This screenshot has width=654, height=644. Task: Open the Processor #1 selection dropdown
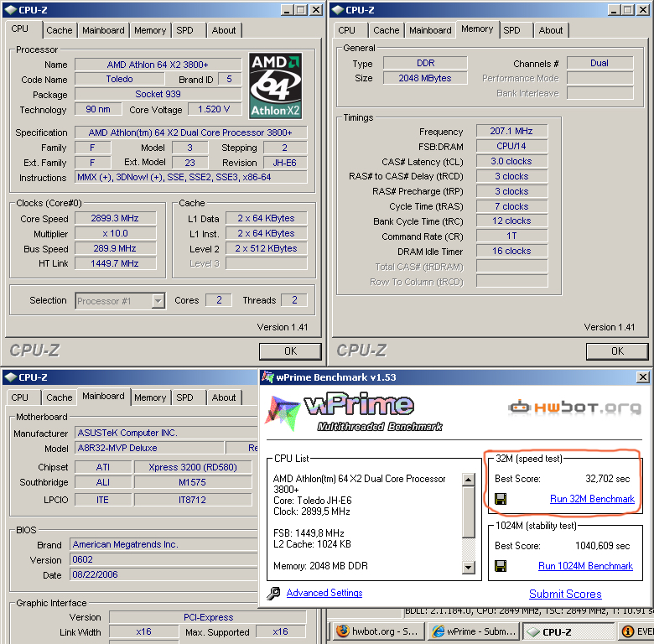[158, 301]
